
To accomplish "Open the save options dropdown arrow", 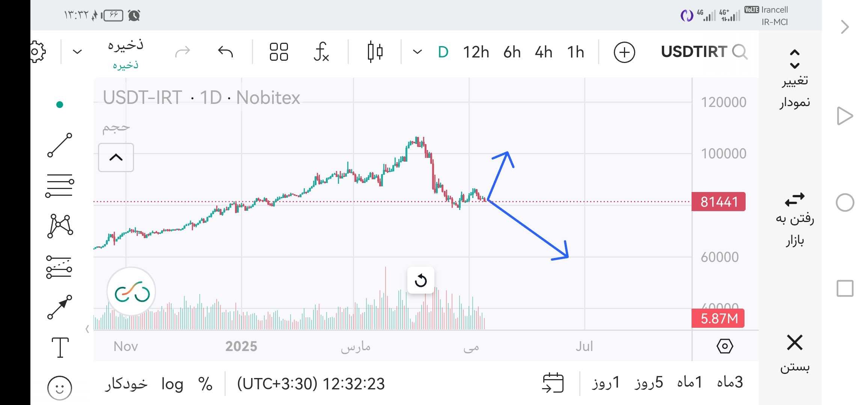I will pyautogui.click(x=77, y=52).
